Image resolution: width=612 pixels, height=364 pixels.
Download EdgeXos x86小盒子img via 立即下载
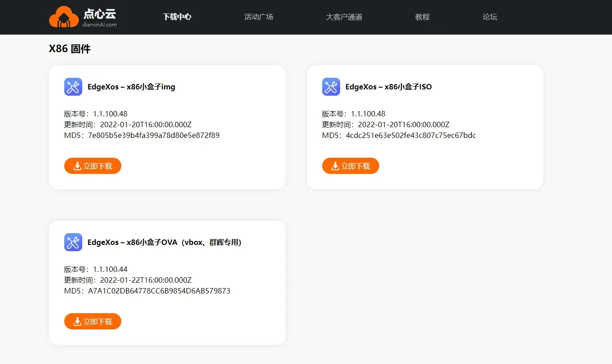(x=93, y=166)
